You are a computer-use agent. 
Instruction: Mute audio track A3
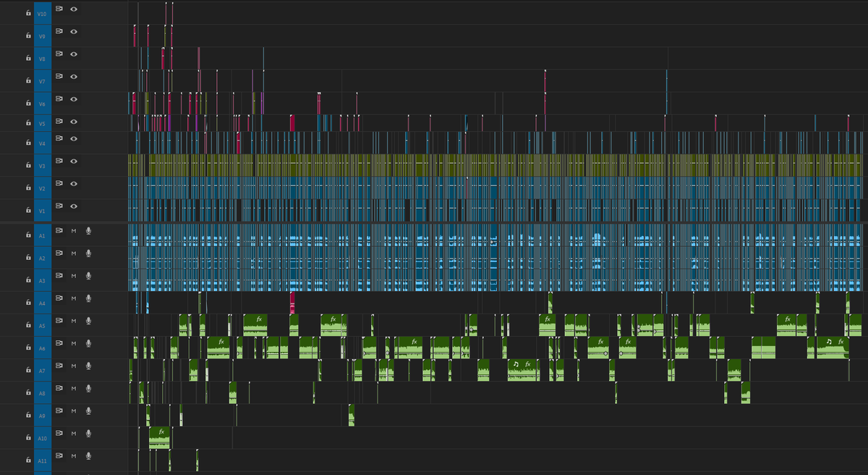coord(74,275)
